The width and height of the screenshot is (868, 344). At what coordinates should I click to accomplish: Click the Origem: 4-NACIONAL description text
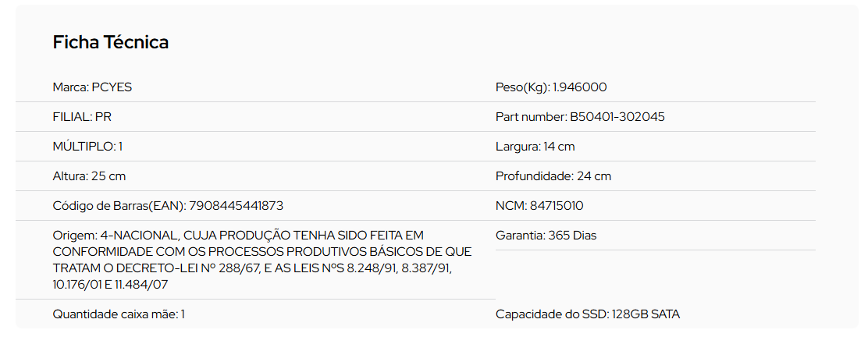tap(261, 260)
